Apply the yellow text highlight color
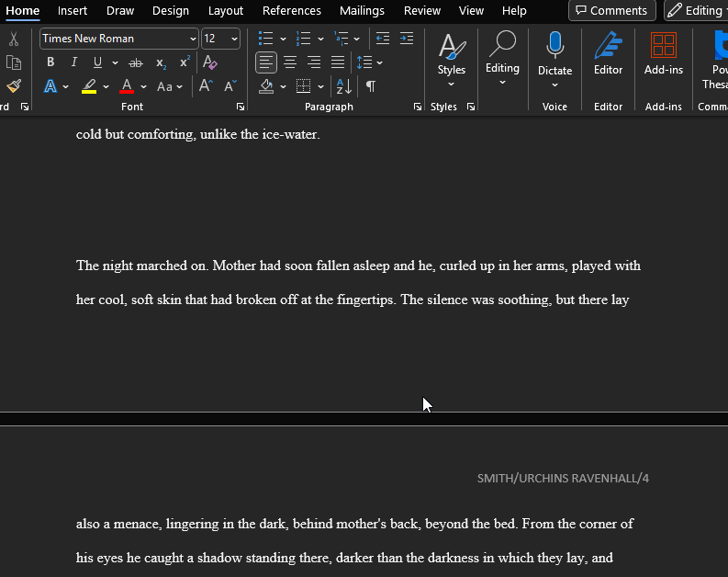The height and width of the screenshot is (577, 728). pos(89,86)
